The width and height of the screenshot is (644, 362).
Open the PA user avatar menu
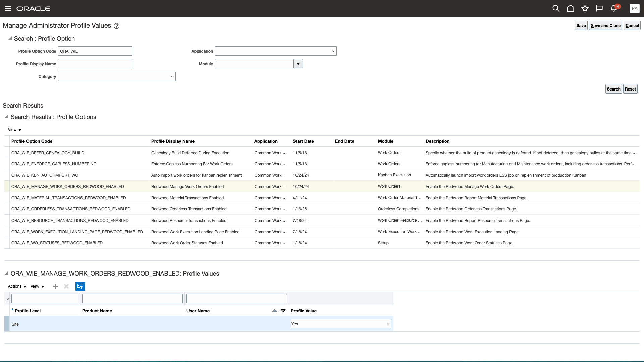[x=635, y=8]
